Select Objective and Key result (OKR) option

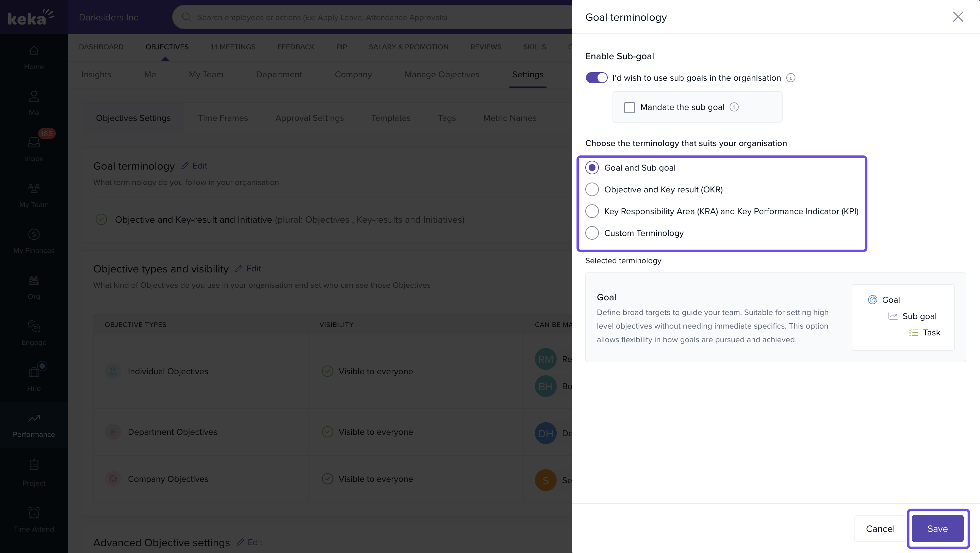tap(592, 189)
